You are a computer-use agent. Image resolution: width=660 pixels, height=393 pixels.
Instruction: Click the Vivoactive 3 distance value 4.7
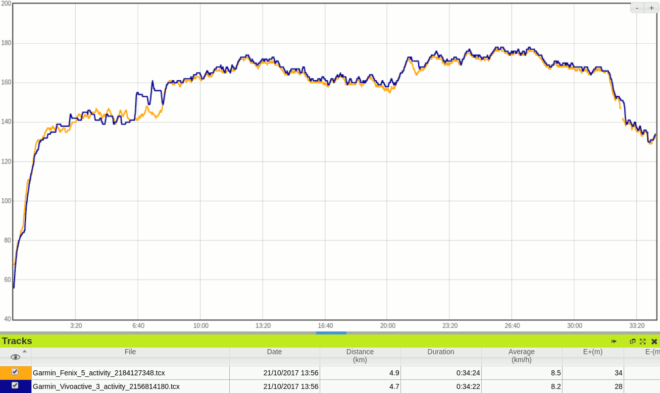pyautogui.click(x=394, y=386)
